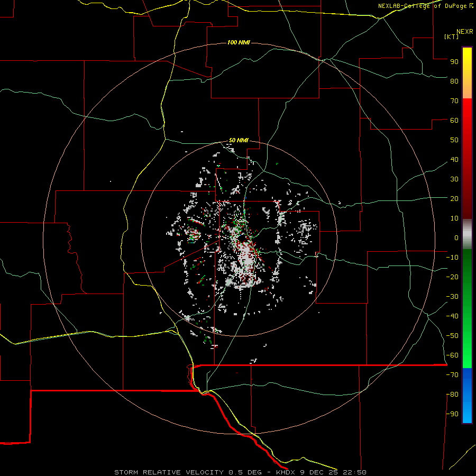Click the positive 20 knot scale label
The image size is (476, 476).
(x=454, y=198)
